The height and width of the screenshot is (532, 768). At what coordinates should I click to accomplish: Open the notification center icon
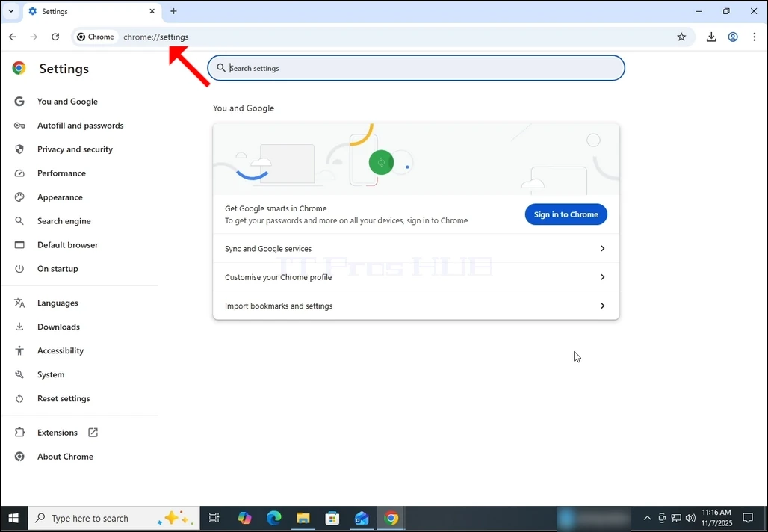click(x=748, y=518)
